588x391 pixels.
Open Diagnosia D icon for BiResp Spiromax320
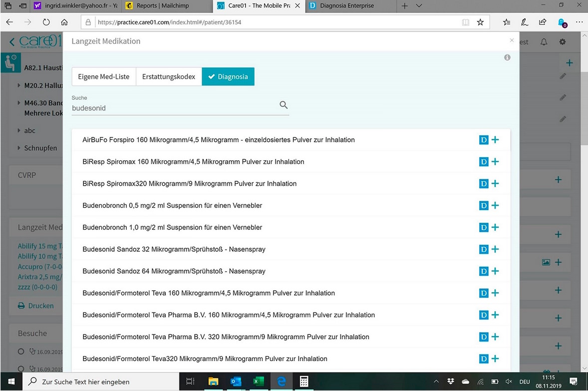[x=484, y=183]
